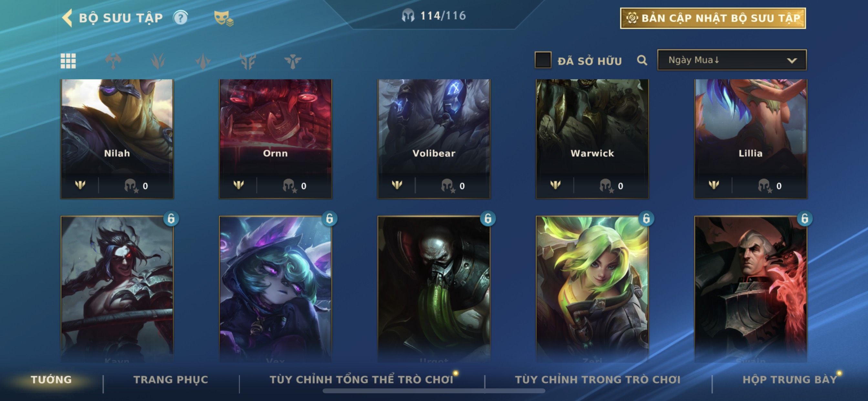Open the help question mark icon
This screenshot has height=401, width=868.
tap(181, 18)
